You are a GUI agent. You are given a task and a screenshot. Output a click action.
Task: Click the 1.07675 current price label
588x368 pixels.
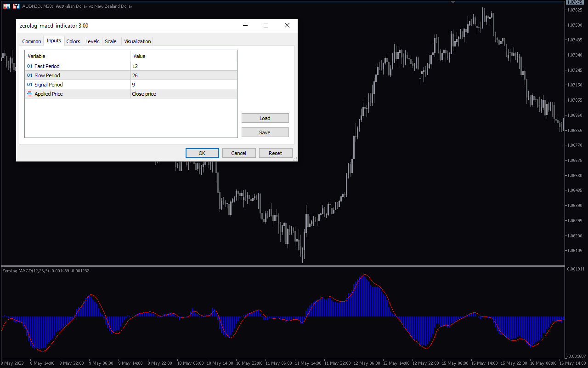pyautogui.click(x=575, y=2)
